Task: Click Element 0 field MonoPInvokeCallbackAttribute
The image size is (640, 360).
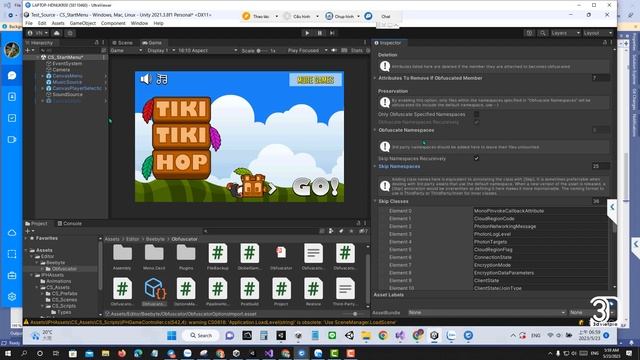Action: pyautogui.click(x=540, y=211)
